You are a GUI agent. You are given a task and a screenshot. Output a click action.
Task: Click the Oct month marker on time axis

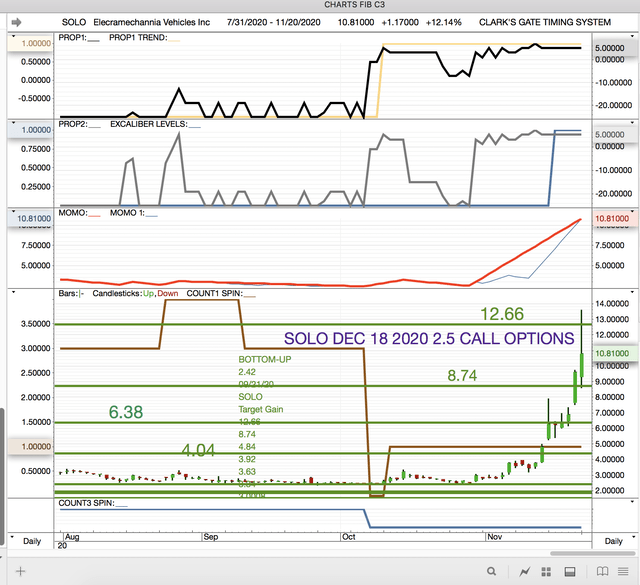[x=349, y=537]
